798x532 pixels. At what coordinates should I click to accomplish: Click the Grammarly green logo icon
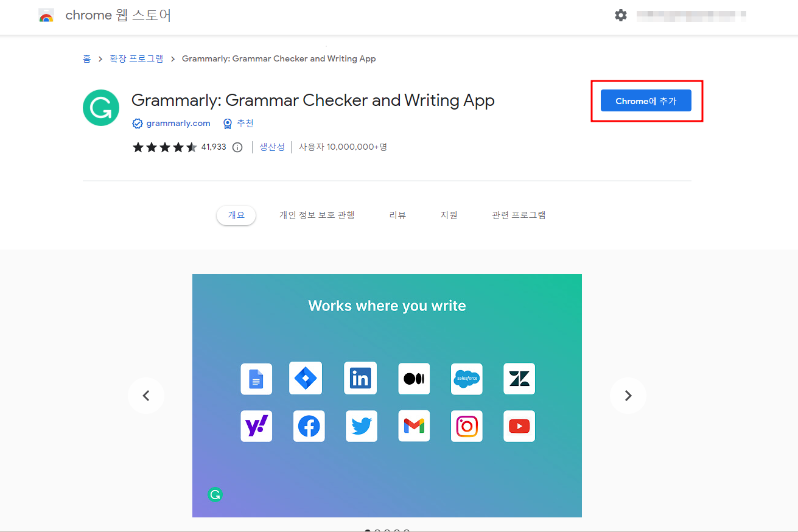click(101, 107)
